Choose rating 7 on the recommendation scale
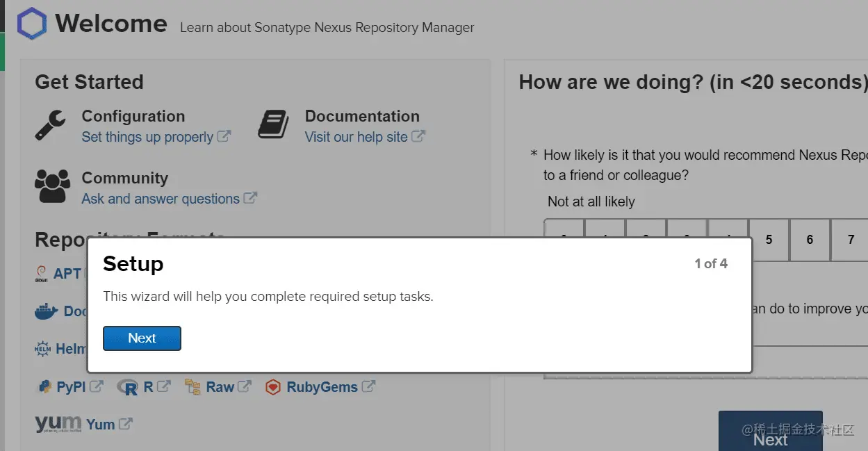The image size is (868, 451). tap(851, 240)
